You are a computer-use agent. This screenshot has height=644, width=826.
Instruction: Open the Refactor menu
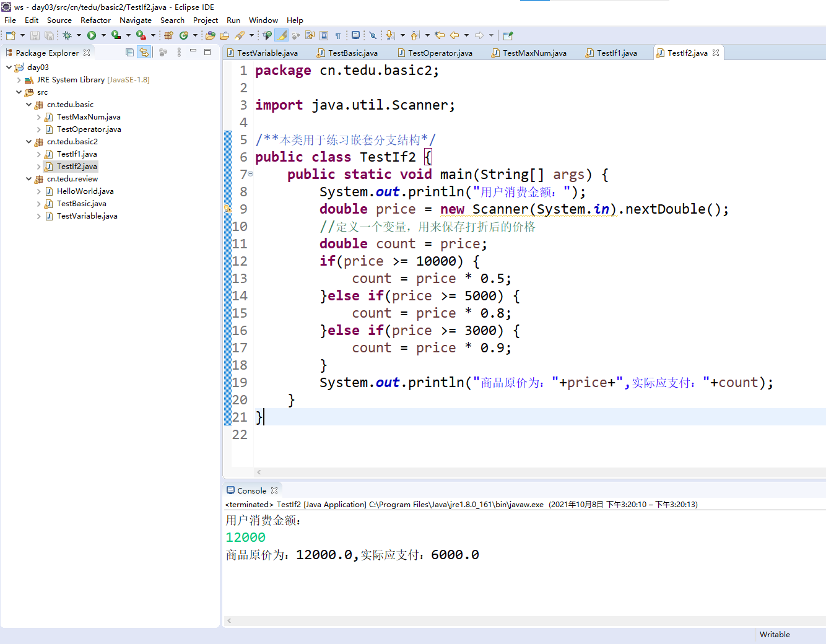tap(95, 20)
